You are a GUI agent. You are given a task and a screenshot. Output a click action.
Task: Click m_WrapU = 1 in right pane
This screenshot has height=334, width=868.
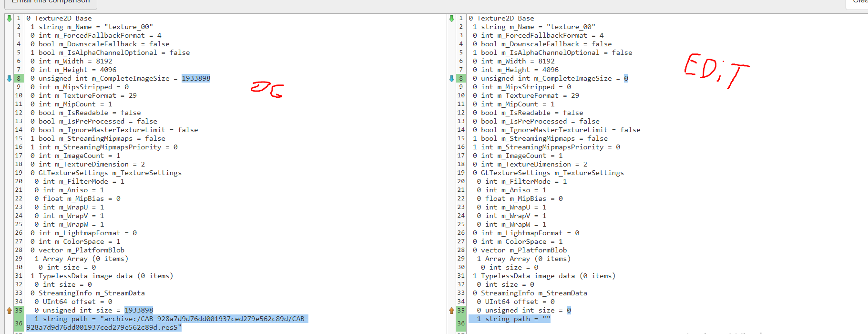[x=511, y=207]
